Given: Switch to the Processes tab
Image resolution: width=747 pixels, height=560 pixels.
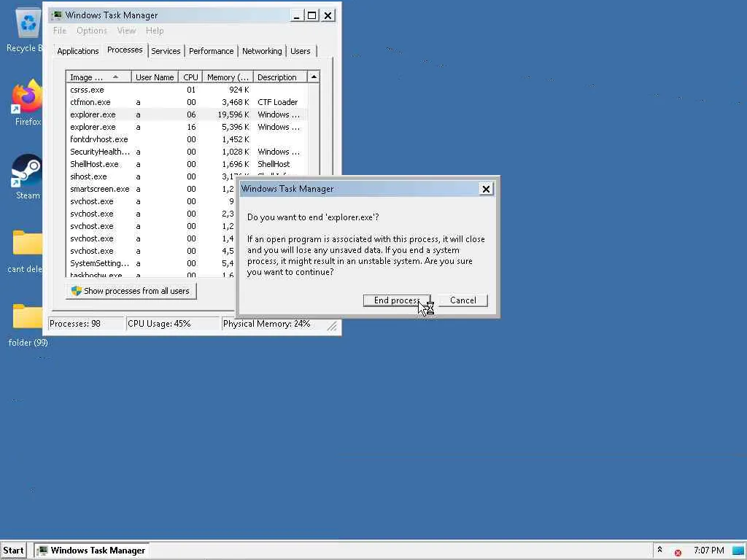Looking at the screenshot, I should click(x=125, y=50).
